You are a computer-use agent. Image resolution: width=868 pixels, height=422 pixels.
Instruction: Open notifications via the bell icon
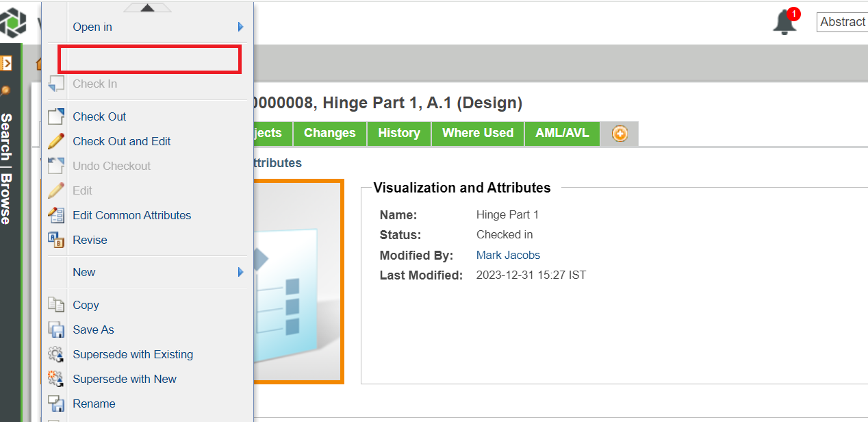click(783, 22)
